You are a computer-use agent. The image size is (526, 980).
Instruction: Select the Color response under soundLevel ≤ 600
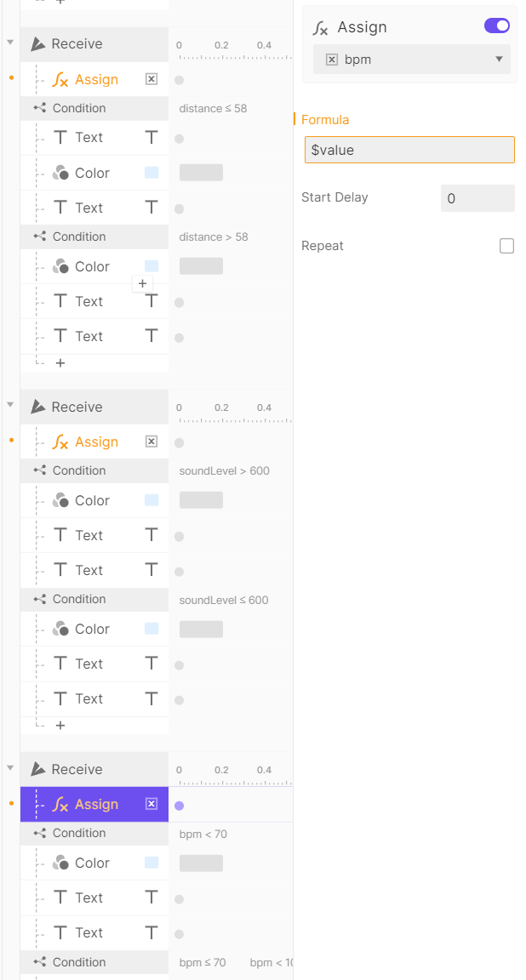[x=92, y=629]
